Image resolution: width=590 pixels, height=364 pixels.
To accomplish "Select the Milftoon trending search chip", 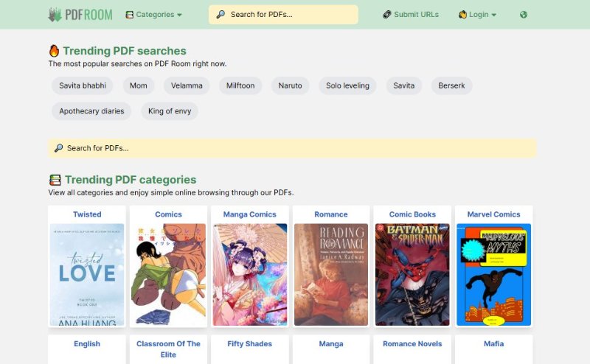I will tap(240, 85).
